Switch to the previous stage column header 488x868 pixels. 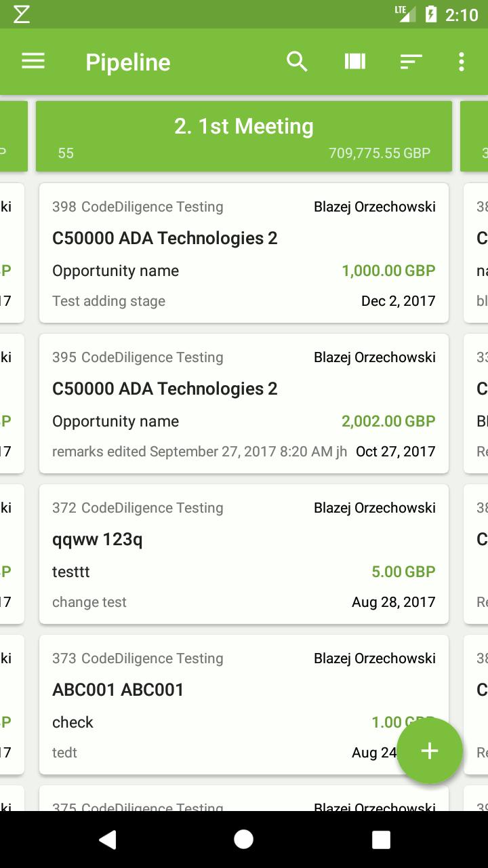[x=14, y=136]
